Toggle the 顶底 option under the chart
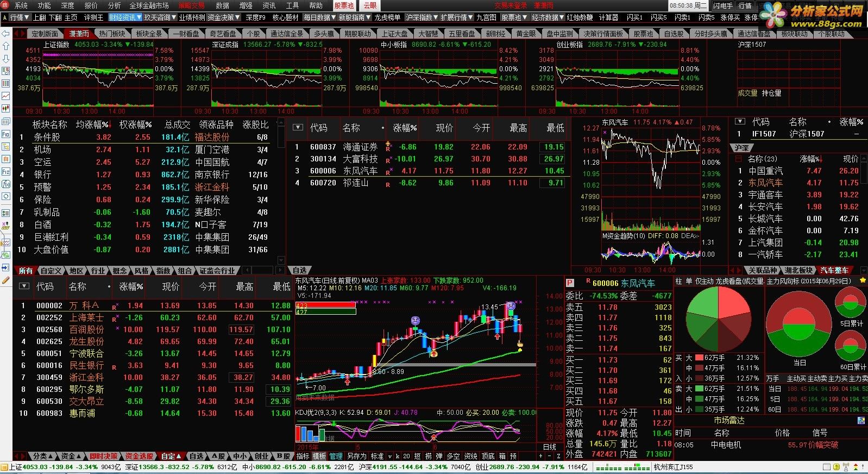The width and height of the screenshot is (868, 474). point(488,456)
